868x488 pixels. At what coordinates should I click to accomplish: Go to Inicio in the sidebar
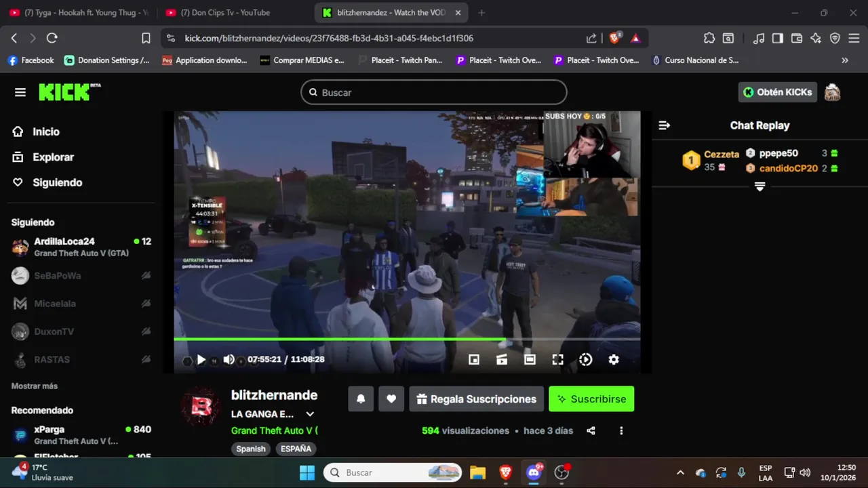45,131
